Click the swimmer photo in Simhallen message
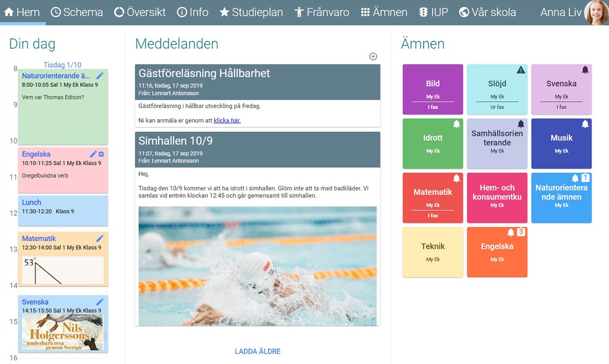 (x=257, y=266)
